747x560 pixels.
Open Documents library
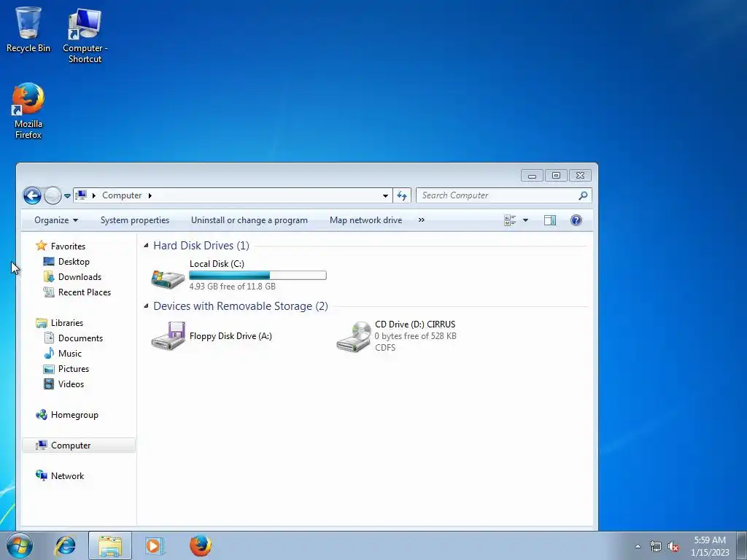click(80, 338)
